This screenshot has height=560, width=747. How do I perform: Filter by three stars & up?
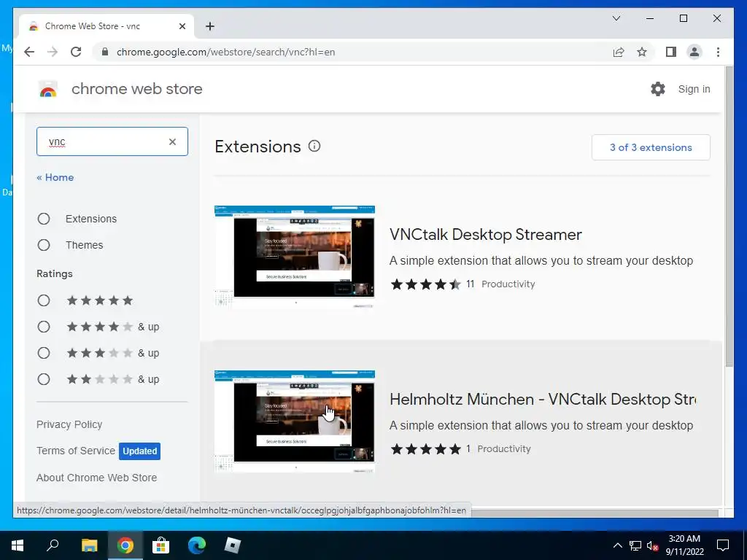[44, 353]
